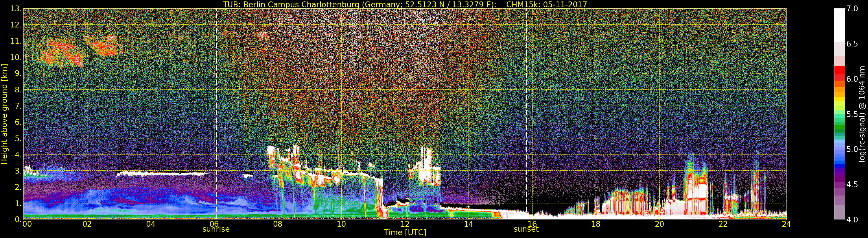The height and width of the screenshot is (238, 868).
Task: Pick the white top segment of the colorbar
Action: (x=839, y=25)
